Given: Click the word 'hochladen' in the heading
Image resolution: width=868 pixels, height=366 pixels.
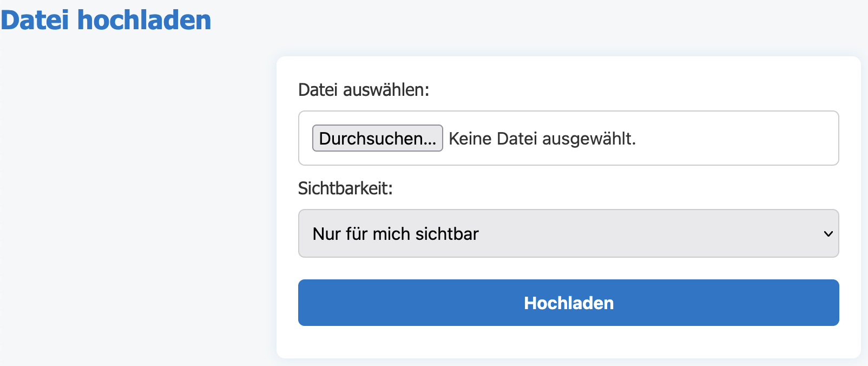Looking at the screenshot, I should tap(144, 20).
